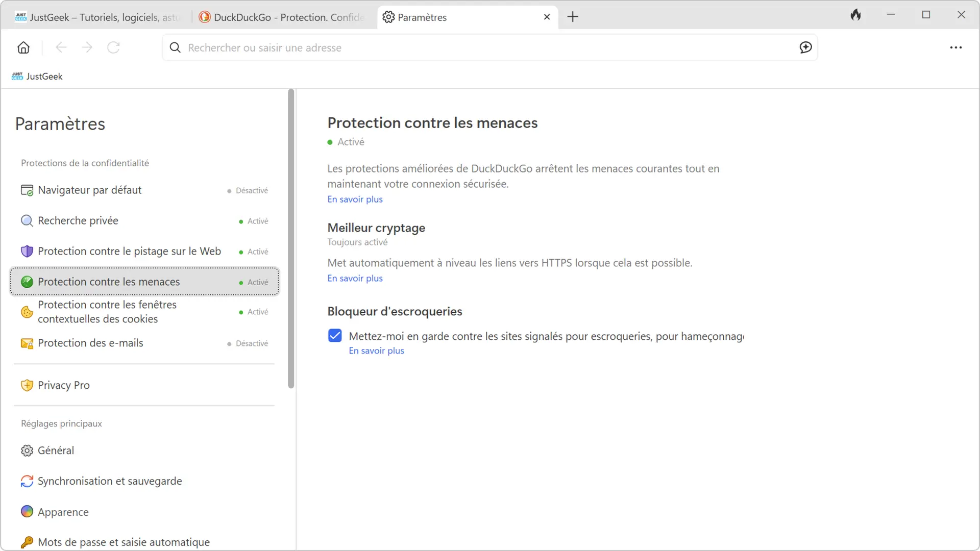Image resolution: width=980 pixels, height=551 pixels.
Task: Open Duck.ai chat icon in the address bar
Action: click(805, 47)
